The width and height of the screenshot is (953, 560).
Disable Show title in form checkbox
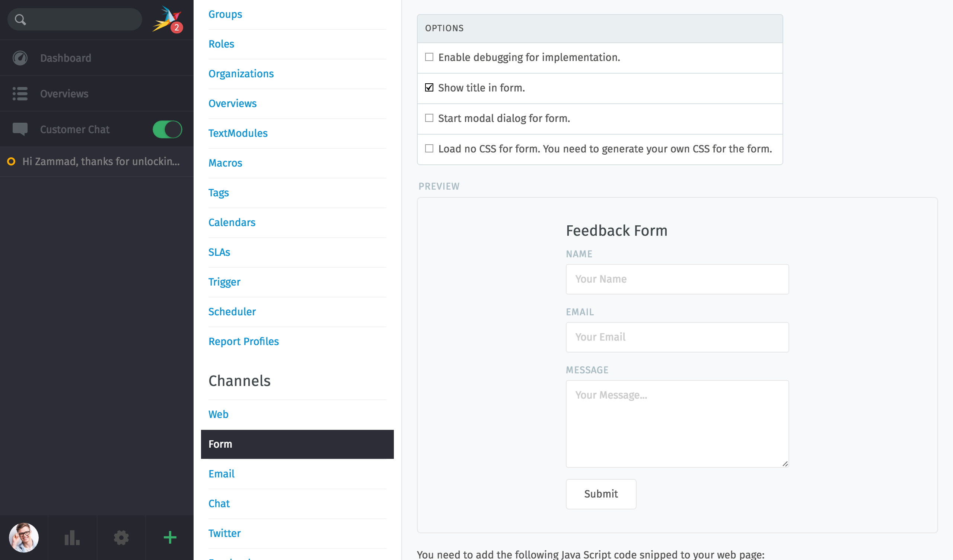430,87
